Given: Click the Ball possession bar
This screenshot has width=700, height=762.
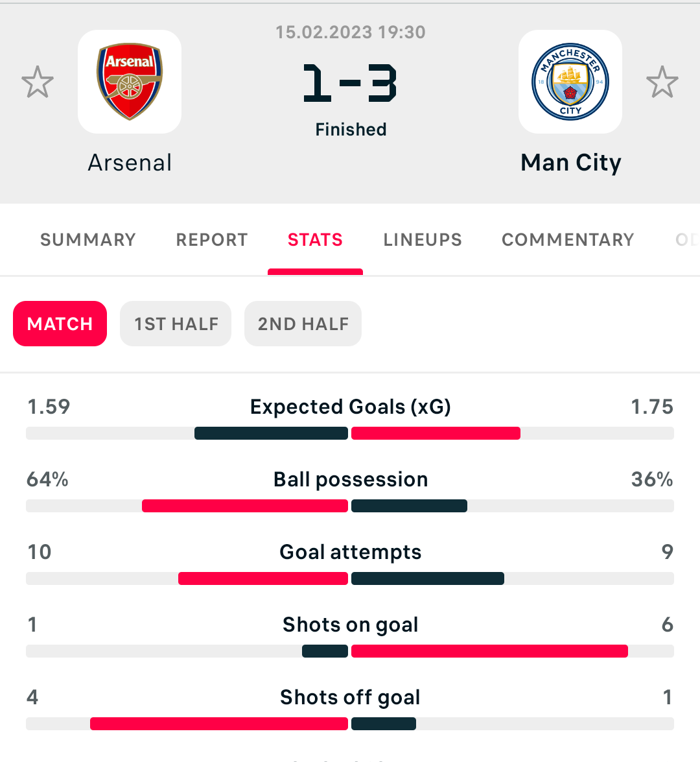Looking at the screenshot, I should pyautogui.click(x=350, y=506).
